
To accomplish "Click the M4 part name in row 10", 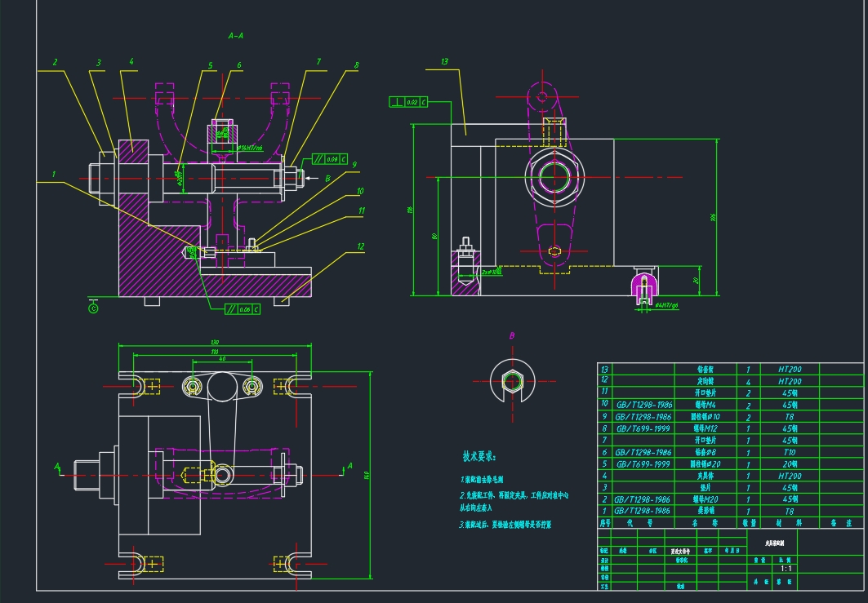I will point(706,405).
